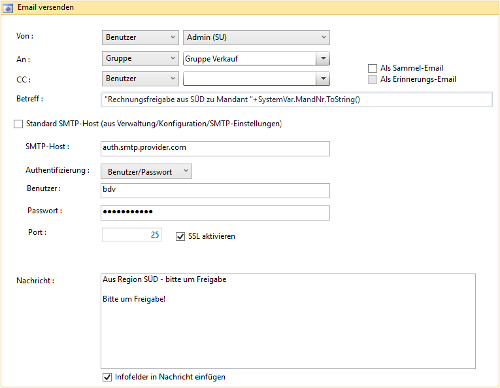Image resolution: width=500 pixels, height=388 pixels.
Task: Open the Authentifizierung Benutzer/Passwort dropdown
Action: (146, 171)
